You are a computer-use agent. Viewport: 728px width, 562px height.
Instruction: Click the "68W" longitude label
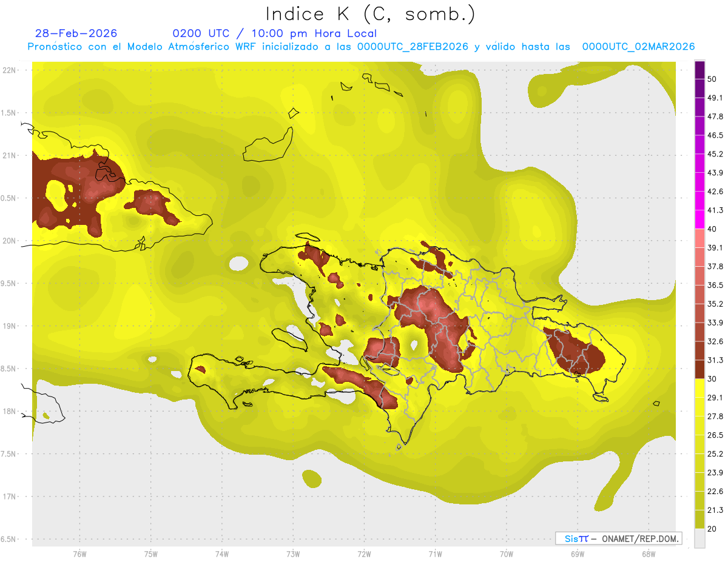point(648,554)
